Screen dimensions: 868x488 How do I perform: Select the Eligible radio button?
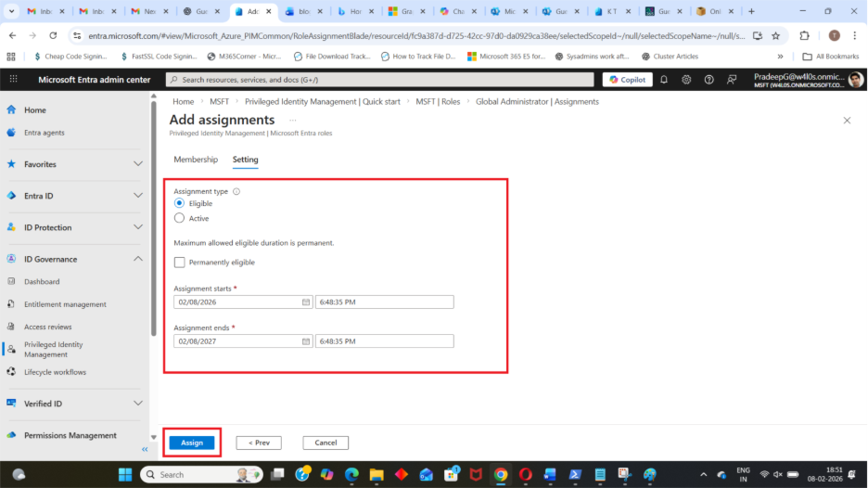(180, 203)
